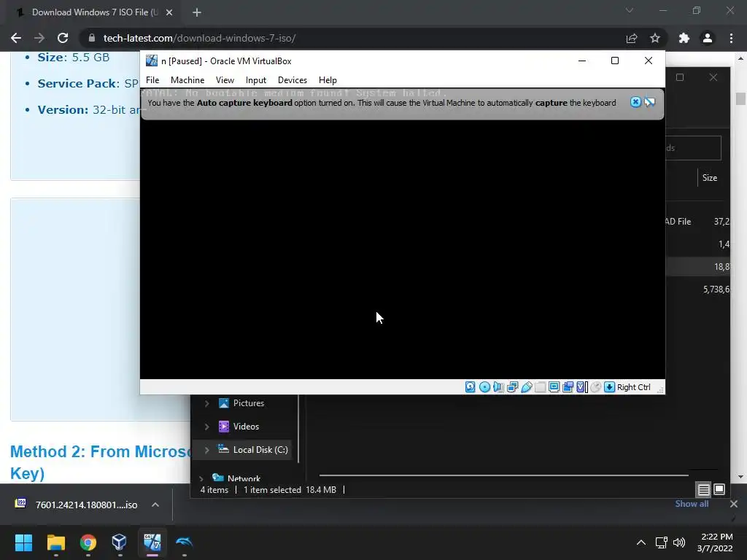Open VirtualBox Devices menu
747x560 pixels.
[x=293, y=80]
